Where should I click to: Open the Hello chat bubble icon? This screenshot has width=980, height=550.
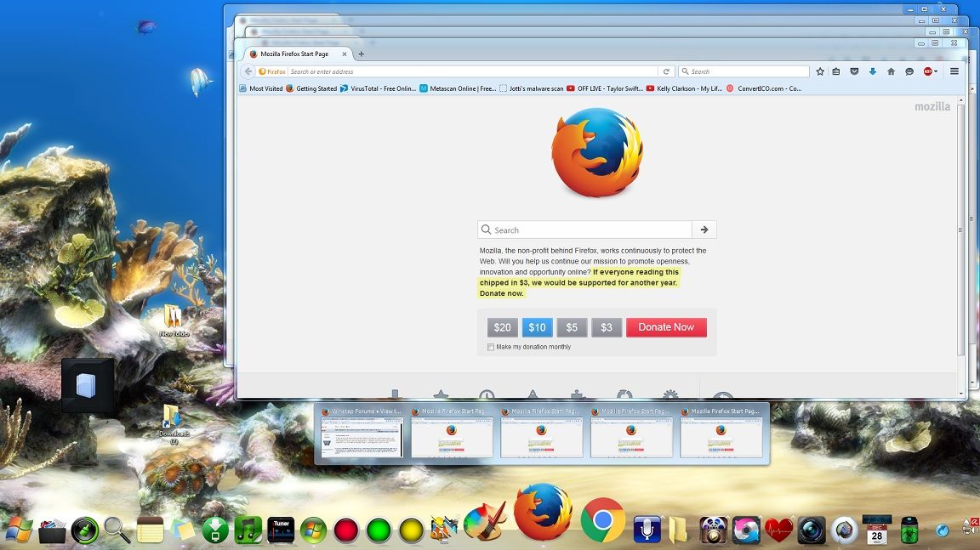[909, 71]
